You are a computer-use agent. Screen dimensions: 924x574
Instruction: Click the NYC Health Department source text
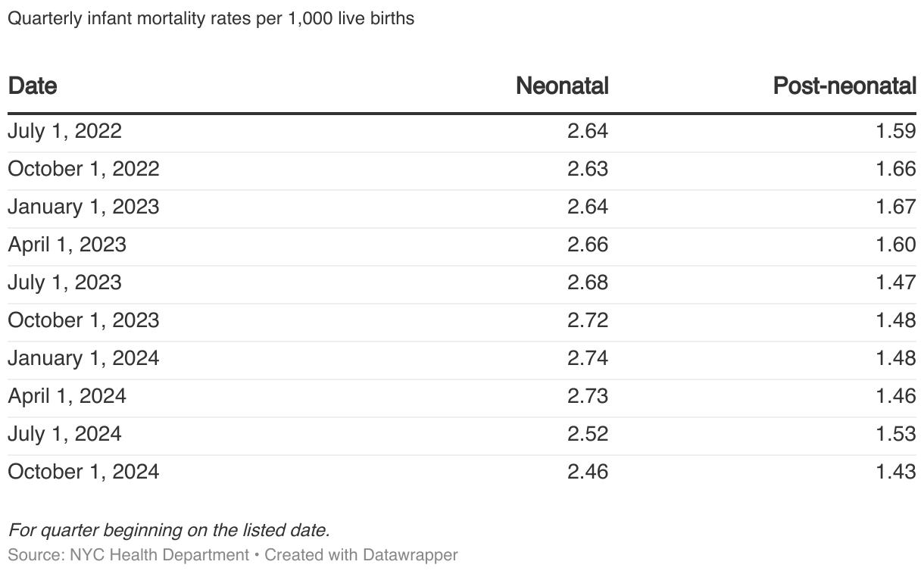(x=159, y=554)
